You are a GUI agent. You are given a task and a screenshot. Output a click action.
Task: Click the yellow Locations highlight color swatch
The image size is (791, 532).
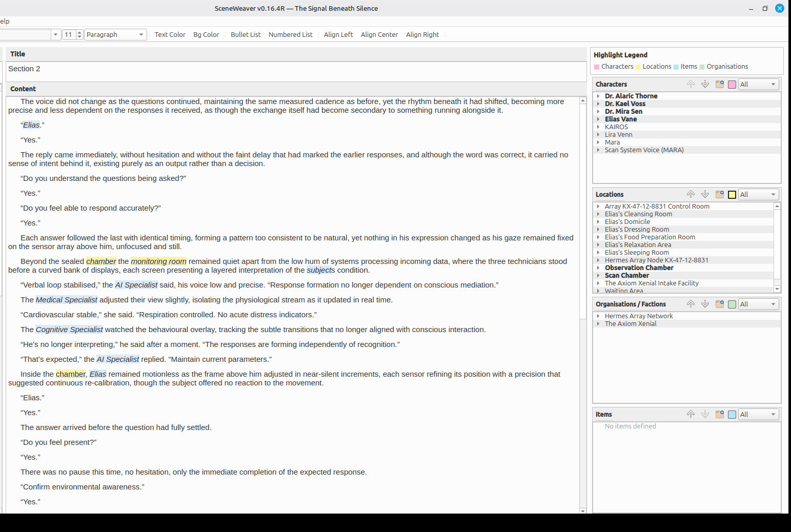(x=732, y=195)
